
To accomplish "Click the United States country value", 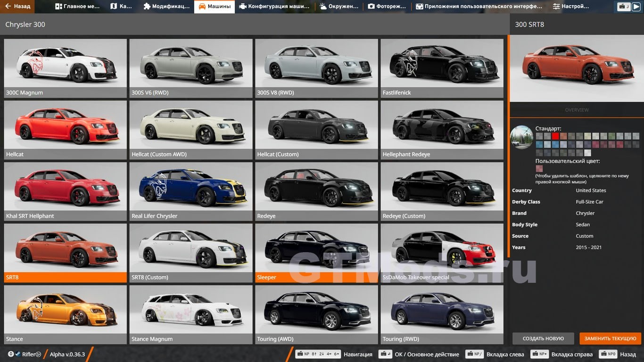I will pyautogui.click(x=591, y=190).
